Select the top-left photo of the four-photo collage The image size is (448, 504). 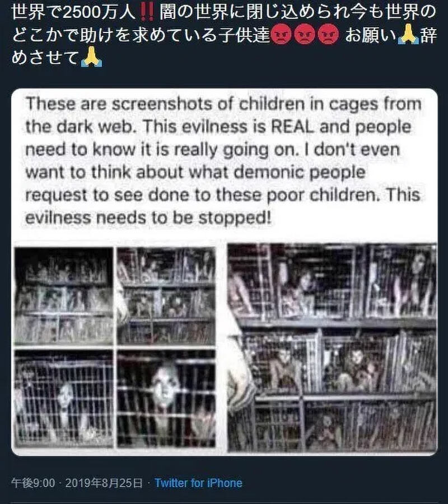pos(64,296)
